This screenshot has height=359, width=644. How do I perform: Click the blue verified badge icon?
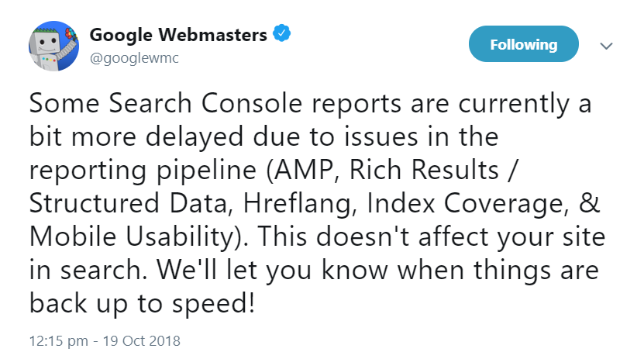point(284,35)
